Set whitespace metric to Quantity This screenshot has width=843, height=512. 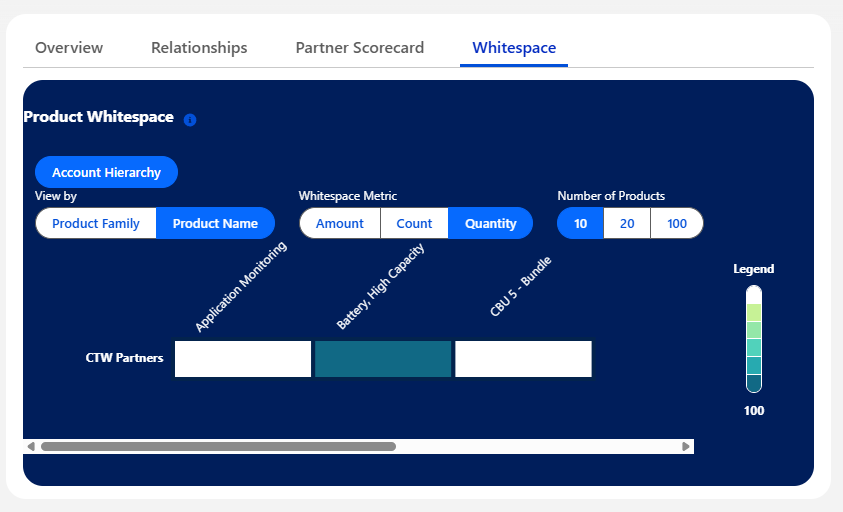(x=490, y=223)
